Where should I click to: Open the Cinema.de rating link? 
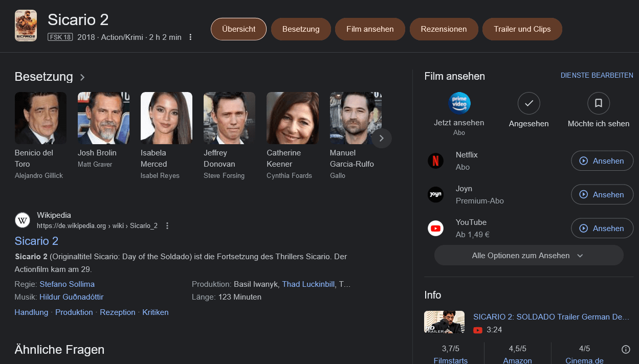click(x=584, y=360)
